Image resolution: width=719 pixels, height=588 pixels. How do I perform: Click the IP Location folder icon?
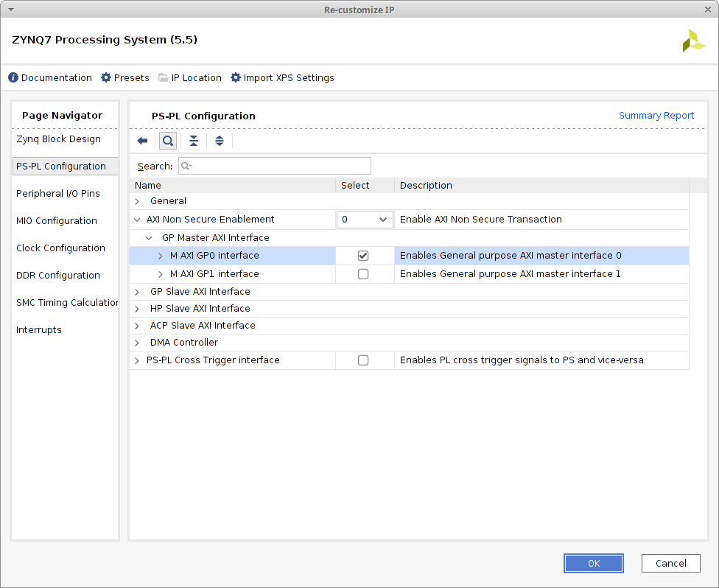point(164,78)
